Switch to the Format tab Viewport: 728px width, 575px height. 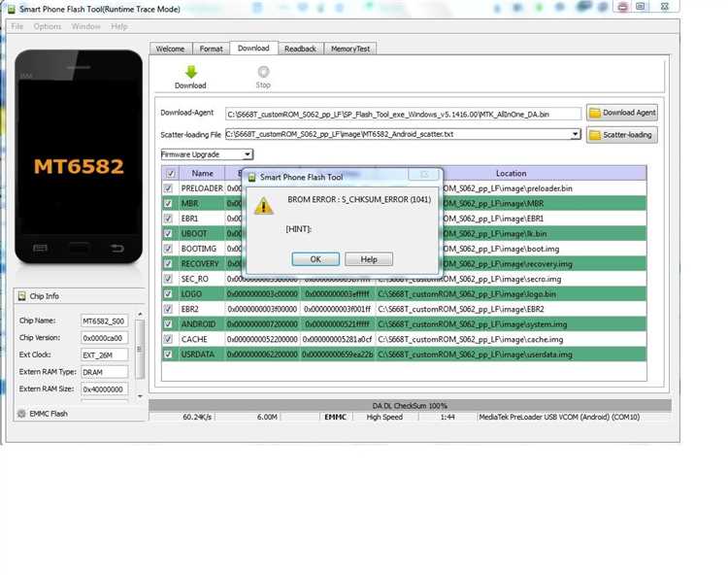pos(211,49)
